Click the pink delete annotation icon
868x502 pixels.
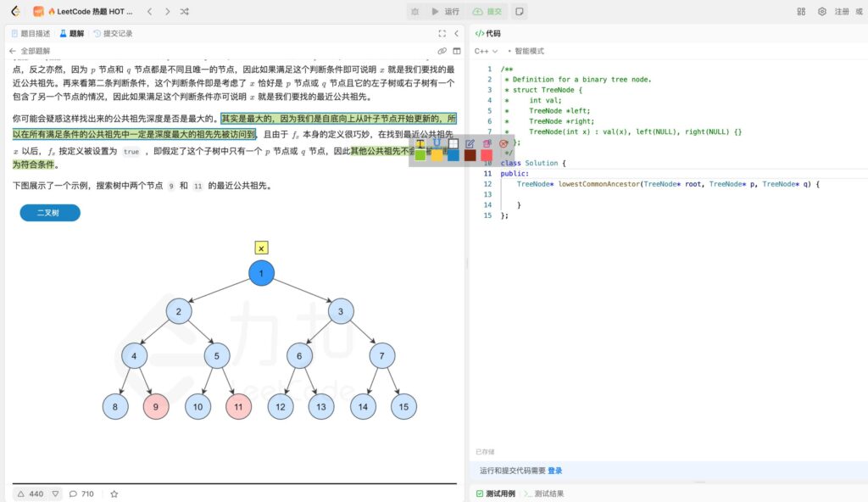[487, 144]
